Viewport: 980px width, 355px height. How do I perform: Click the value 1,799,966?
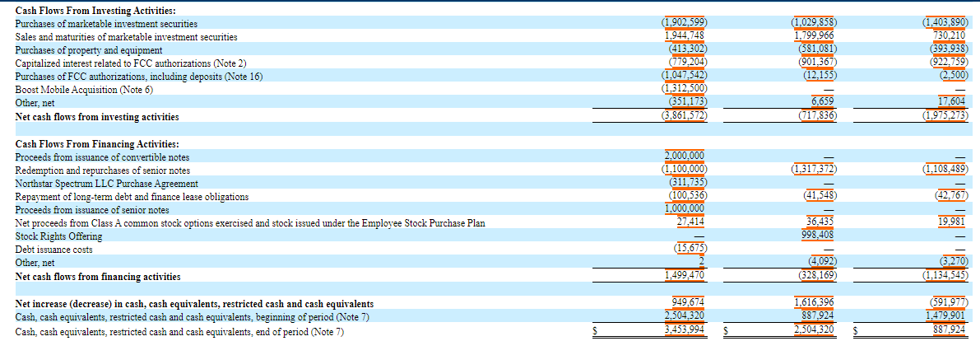pos(815,37)
